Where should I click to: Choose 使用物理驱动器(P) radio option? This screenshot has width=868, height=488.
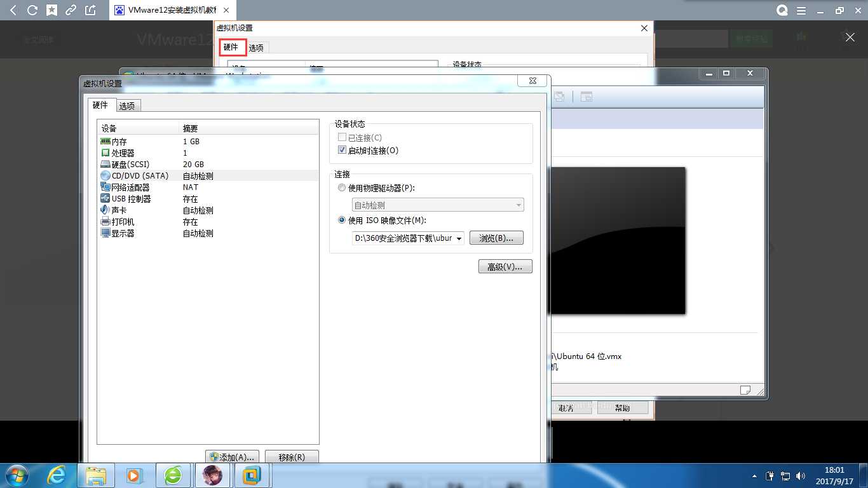pos(342,188)
